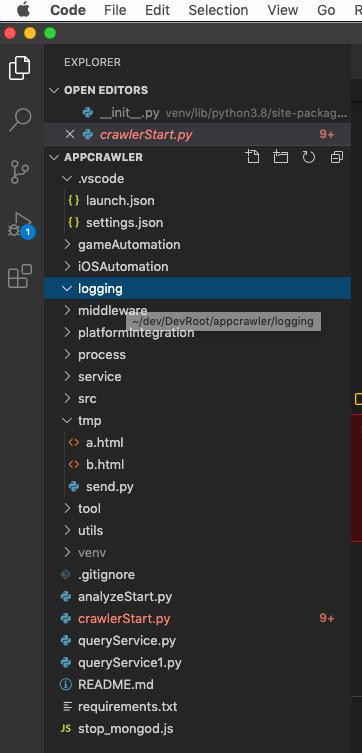Image resolution: width=362 pixels, height=753 pixels.
Task: Open Run and Debug view icon
Action: (21, 225)
